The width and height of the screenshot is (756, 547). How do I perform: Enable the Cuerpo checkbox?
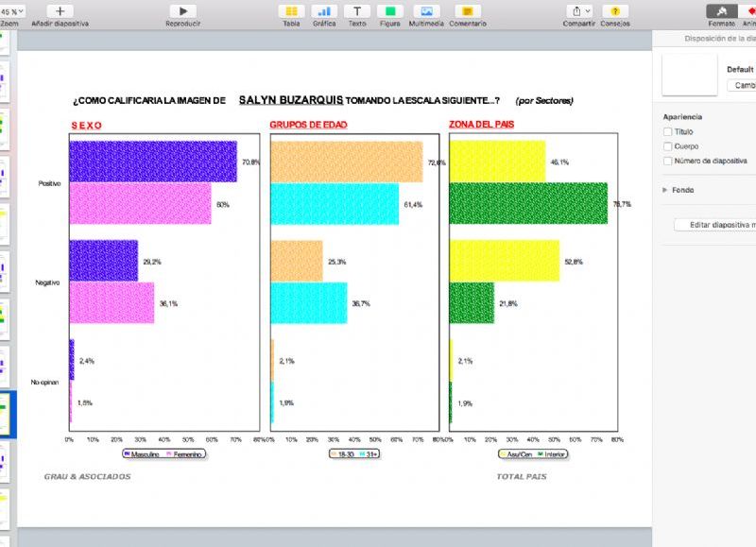668,146
